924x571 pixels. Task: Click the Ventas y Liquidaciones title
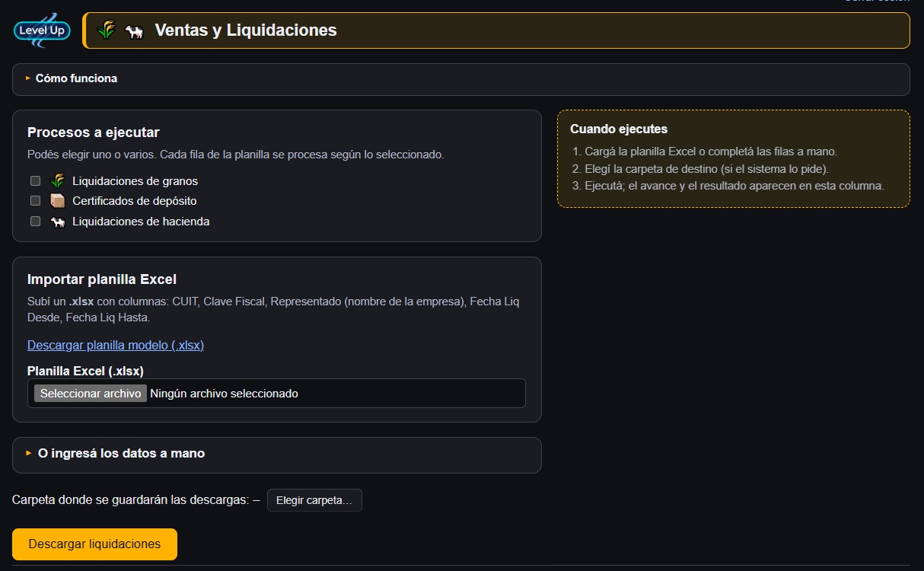pyautogui.click(x=246, y=30)
